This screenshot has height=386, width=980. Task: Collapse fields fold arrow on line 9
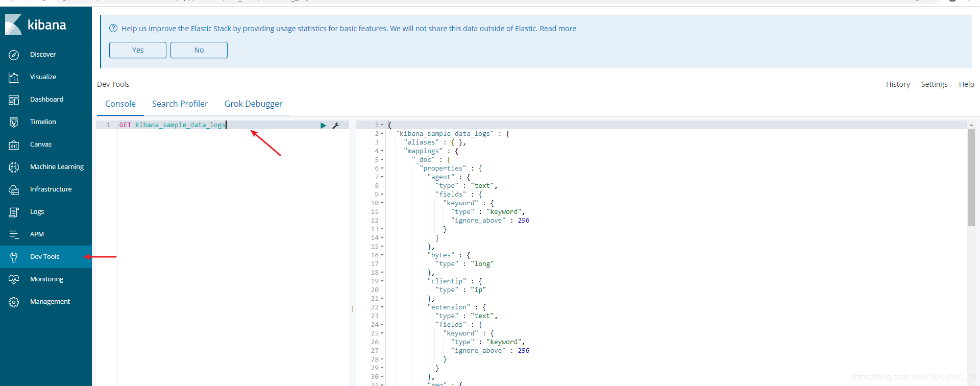(x=382, y=195)
